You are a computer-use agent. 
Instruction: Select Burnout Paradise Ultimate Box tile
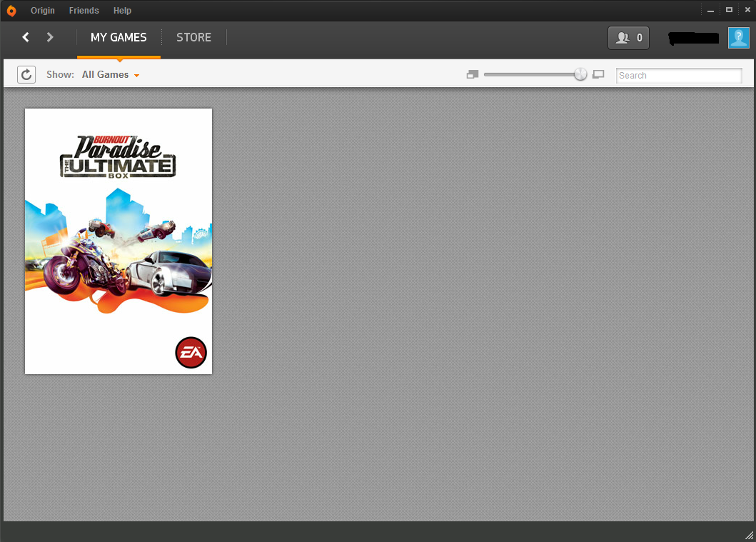(x=119, y=241)
